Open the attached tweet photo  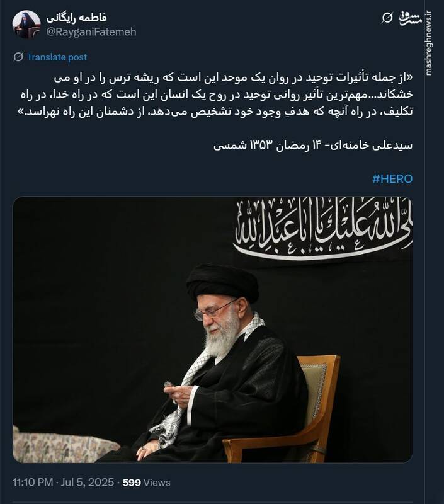[213, 329]
